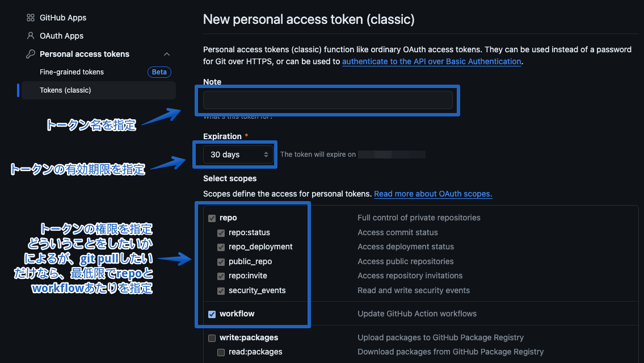The width and height of the screenshot is (644, 363).
Task: Click inside the Note text field
Action: [x=327, y=100]
